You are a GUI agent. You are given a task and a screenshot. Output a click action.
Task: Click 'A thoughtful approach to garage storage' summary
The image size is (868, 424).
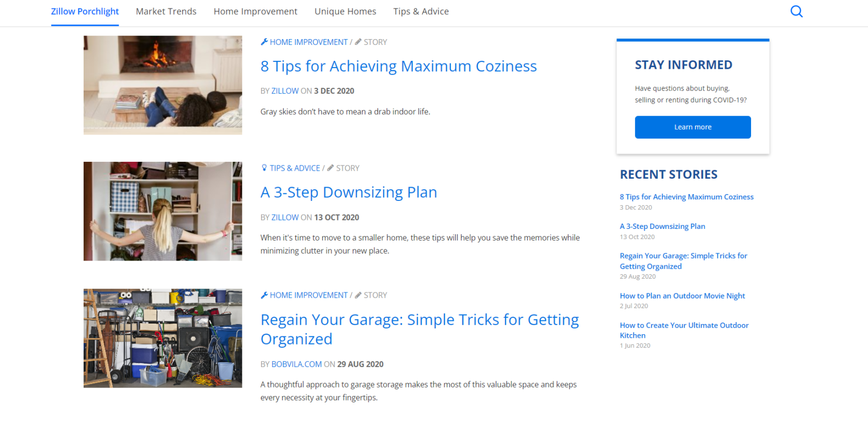[x=419, y=391]
